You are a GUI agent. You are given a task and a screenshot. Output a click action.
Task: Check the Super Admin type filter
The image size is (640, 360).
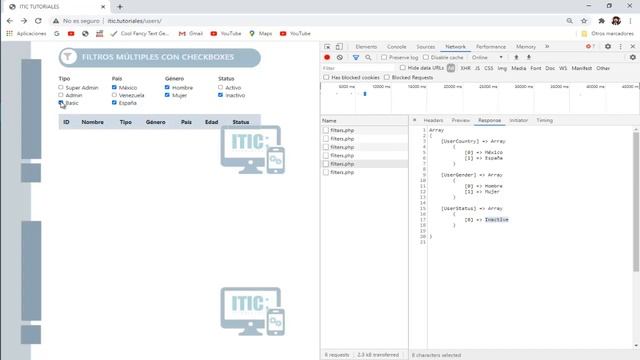[x=61, y=87]
